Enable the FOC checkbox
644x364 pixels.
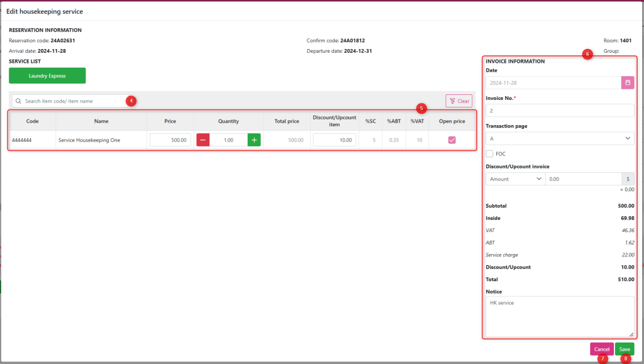[491, 153]
